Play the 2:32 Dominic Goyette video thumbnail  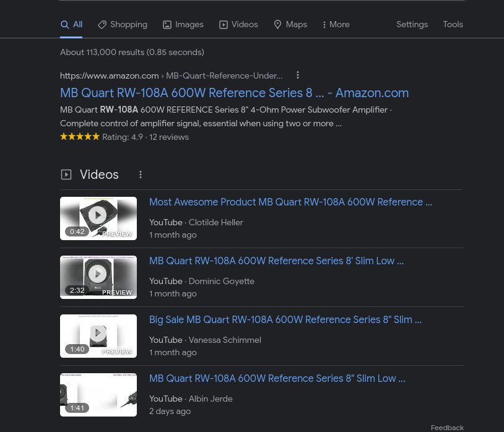[x=98, y=277]
